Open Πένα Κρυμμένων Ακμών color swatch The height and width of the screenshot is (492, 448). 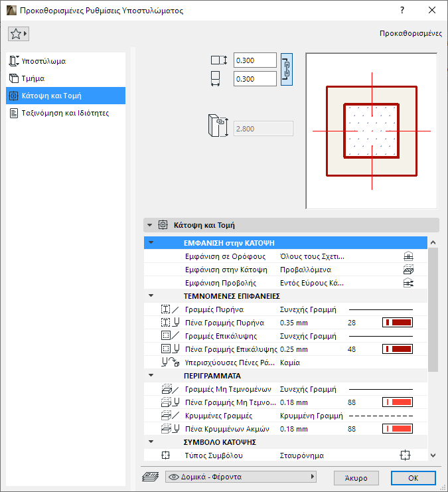point(398,429)
